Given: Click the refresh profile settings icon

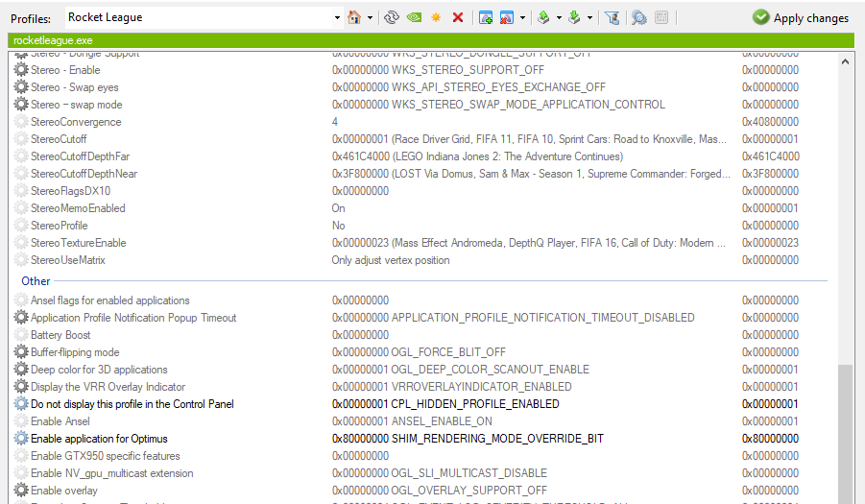Looking at the screenshot, I should pyautogui.click(x=392, y=17).
